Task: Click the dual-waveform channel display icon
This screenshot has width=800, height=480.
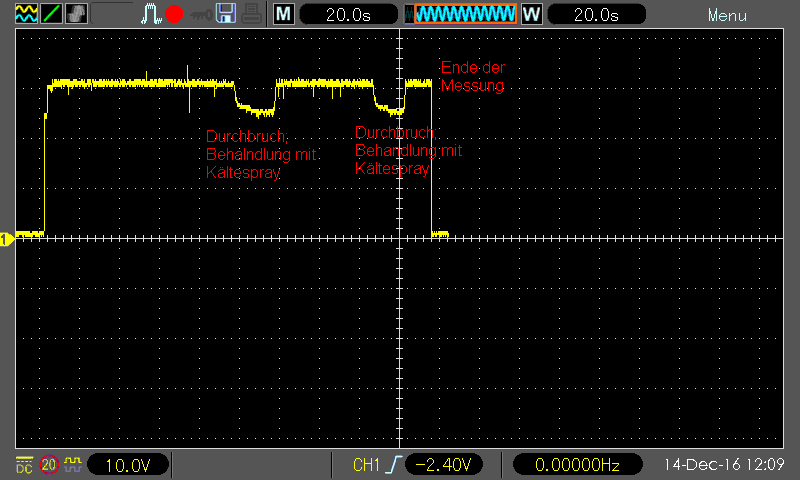Action: point(27,14)
